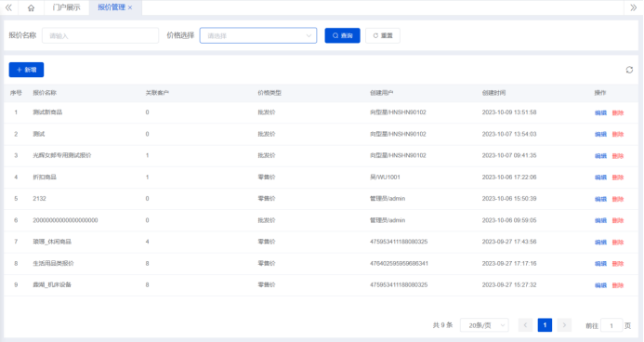644x342 pixels.
Task: Click the 新增 add button
Action: (26, 70)
